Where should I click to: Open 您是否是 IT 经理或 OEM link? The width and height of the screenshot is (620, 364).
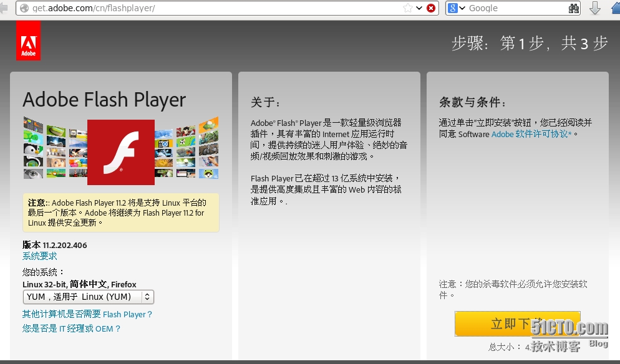[71, 328]
